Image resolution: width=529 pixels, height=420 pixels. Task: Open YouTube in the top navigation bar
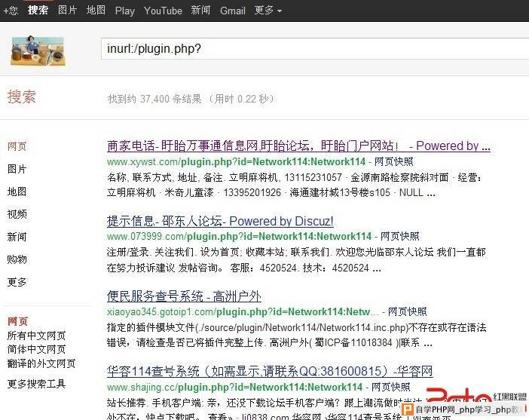pyautogui.click(x=163, y=11)
